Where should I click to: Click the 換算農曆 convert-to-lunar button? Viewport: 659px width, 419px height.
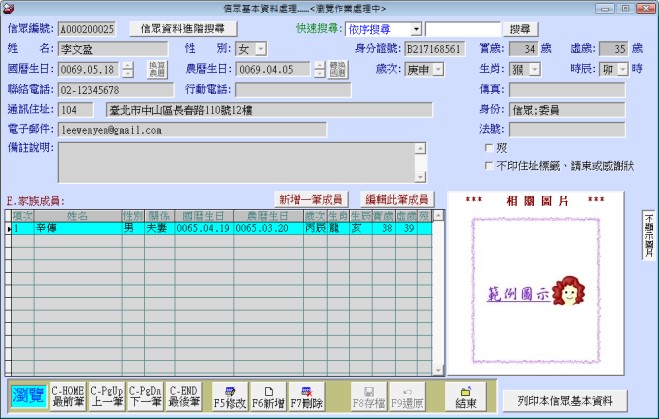[x=157, y=69]
